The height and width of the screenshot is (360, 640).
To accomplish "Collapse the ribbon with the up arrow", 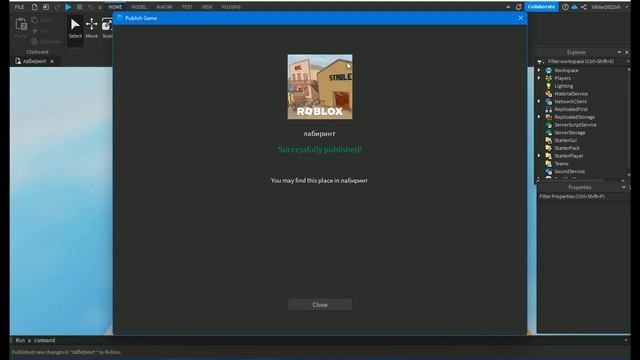I will 508,7.
